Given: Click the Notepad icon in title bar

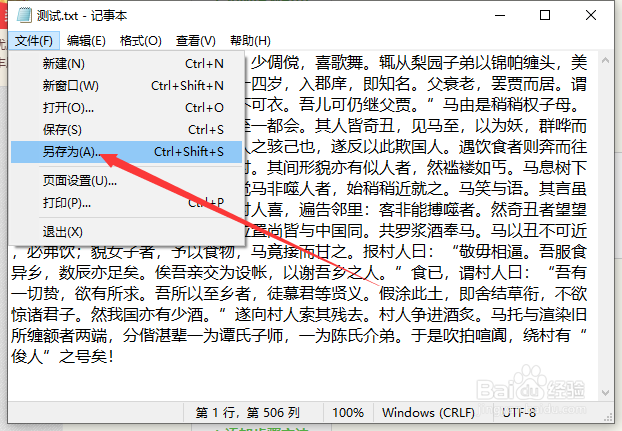Looking at the screenshot, I should click(x=24, y=15).
